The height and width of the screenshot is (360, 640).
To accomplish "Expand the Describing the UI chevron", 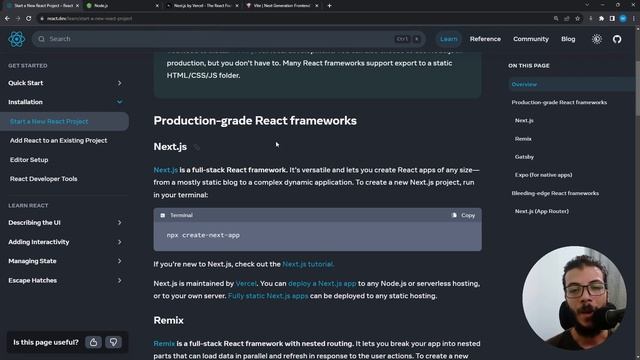I will pyautogui.click(x=120, y=222).
